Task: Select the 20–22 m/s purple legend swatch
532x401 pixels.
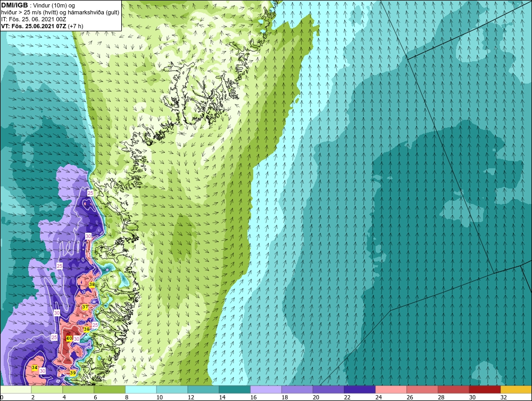Action: click(328, 389)
